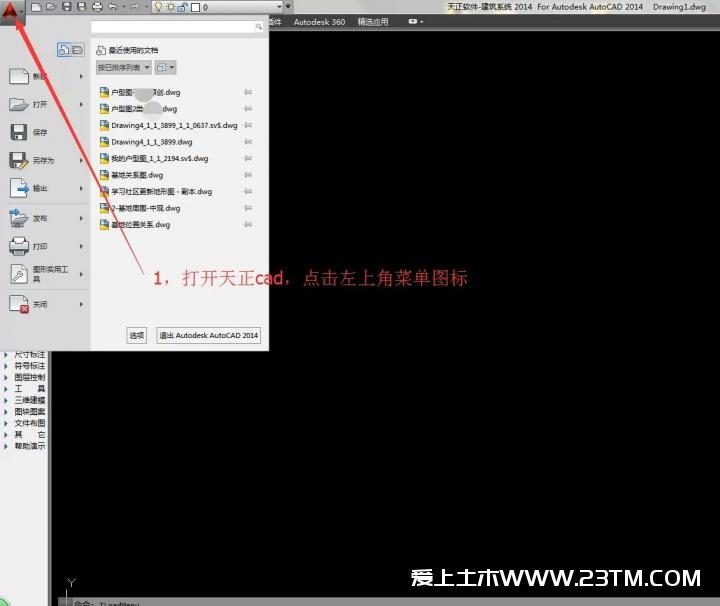Switch to the 精选应用 ribbon tab
Screen dimensions: 720x606
[x=373, y=22]
